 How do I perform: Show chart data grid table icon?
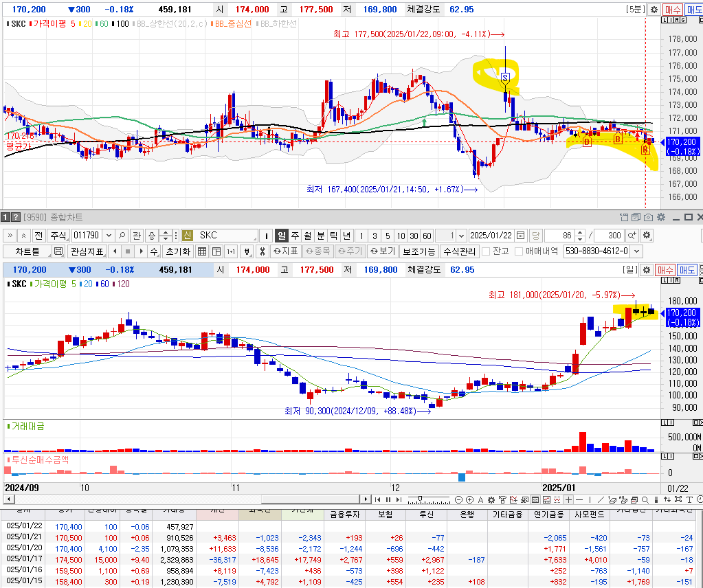[202, 251]
